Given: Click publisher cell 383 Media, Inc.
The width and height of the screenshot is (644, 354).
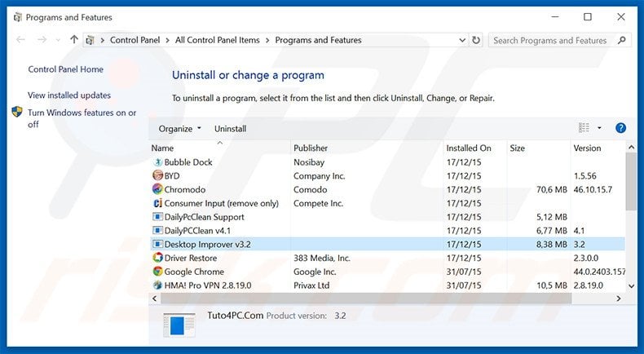Looking at the screenshot, I should tap(321, 258).
